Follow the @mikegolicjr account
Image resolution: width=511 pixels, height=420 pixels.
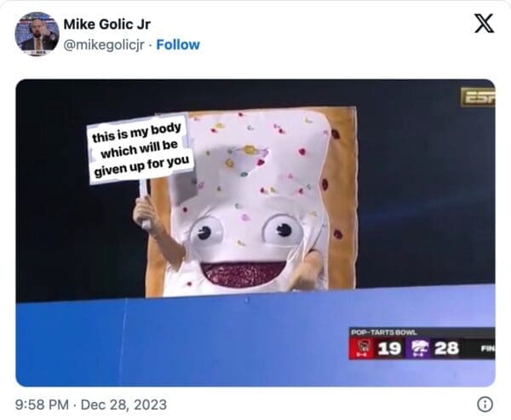click(178, 44)
